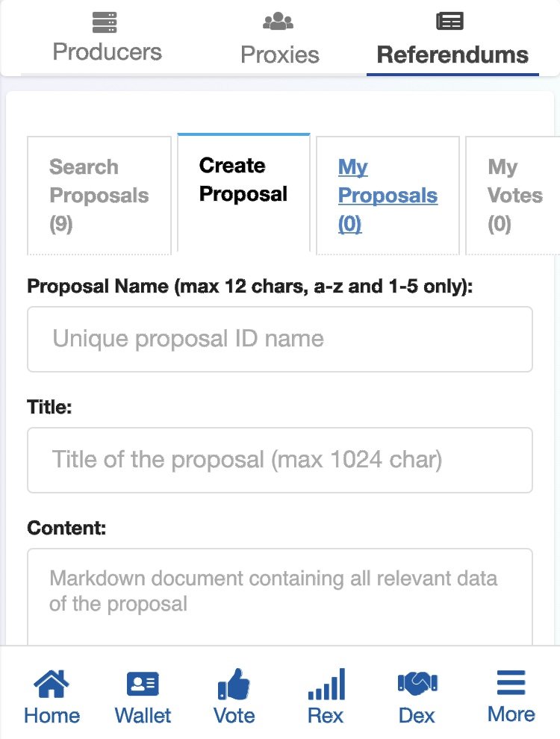Click the "Title:" field label
Image resolution: width=560 pixels, height=739 pixels.
[49, 408]
